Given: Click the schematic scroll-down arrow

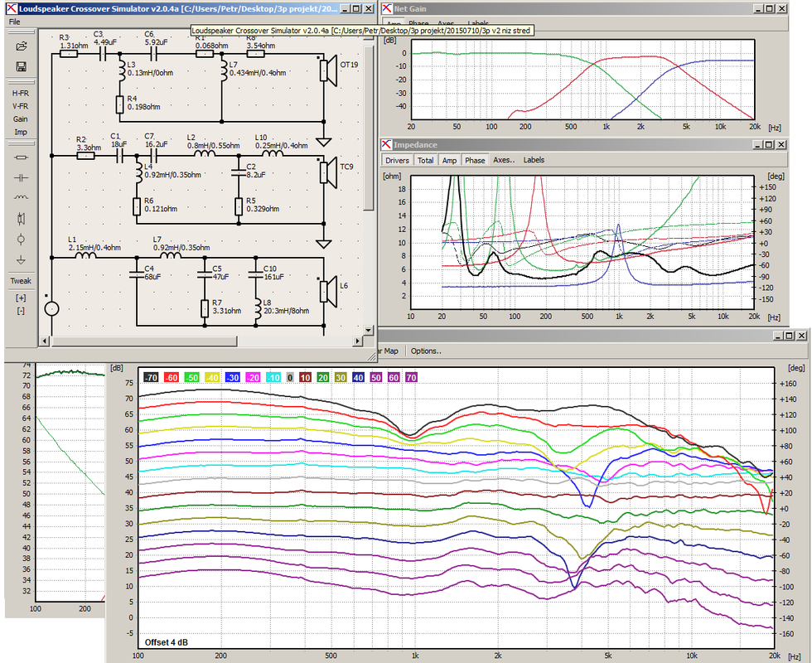Looking at the screenshot, I should pos(368,330).
